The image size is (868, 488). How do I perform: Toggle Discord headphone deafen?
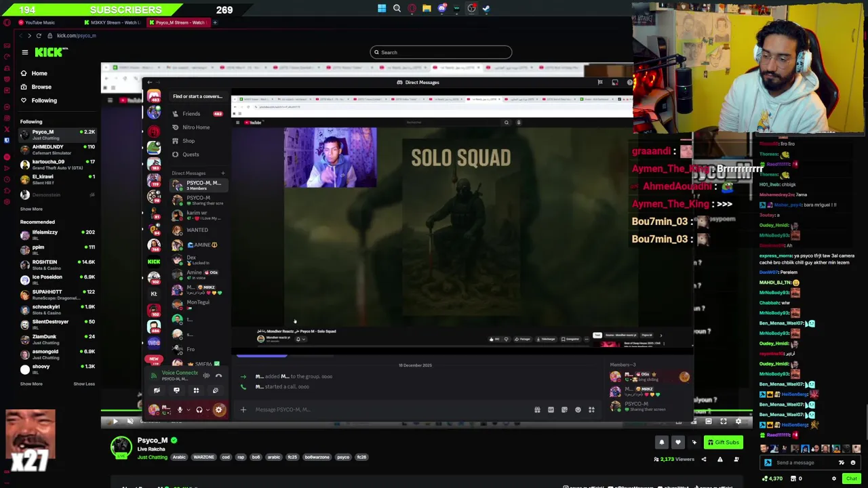199,409
